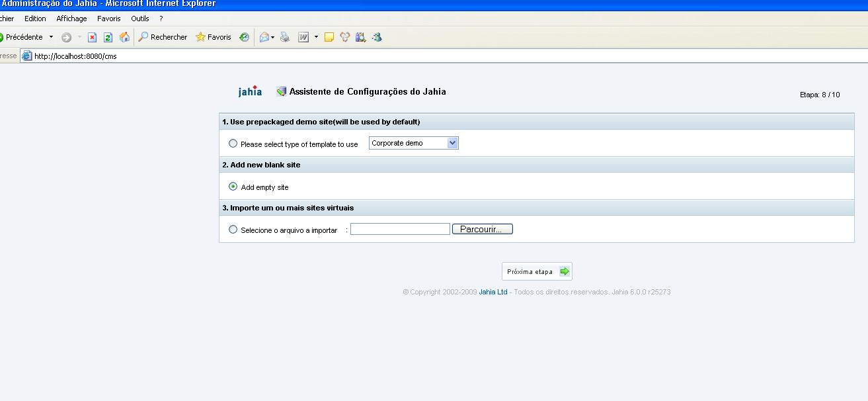Select the prepackaged demo site radio button
Screen dimensions: 868x401
coord(233,144)
